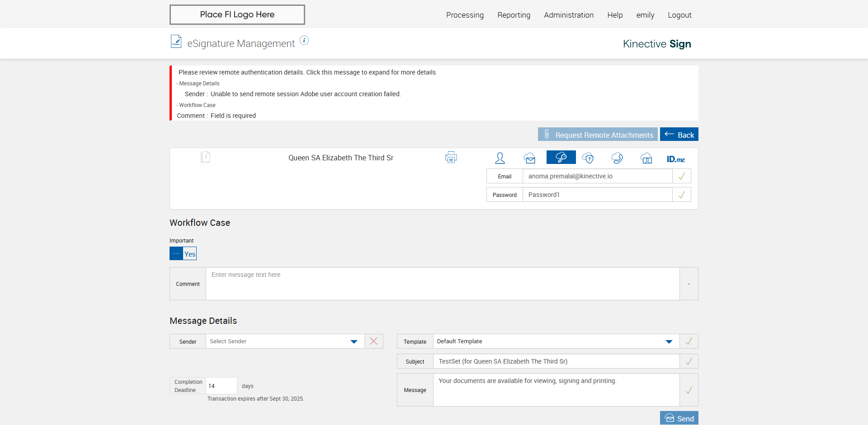The width and height of the screenshot is (868, 425).
Task: Click the Completion Deadline days field
Action: point(222,386)
